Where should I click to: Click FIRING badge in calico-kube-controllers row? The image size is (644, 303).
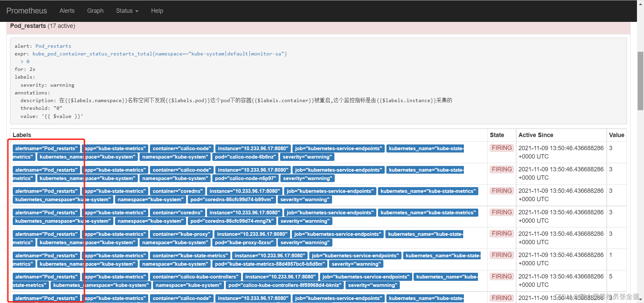(502, 276)
